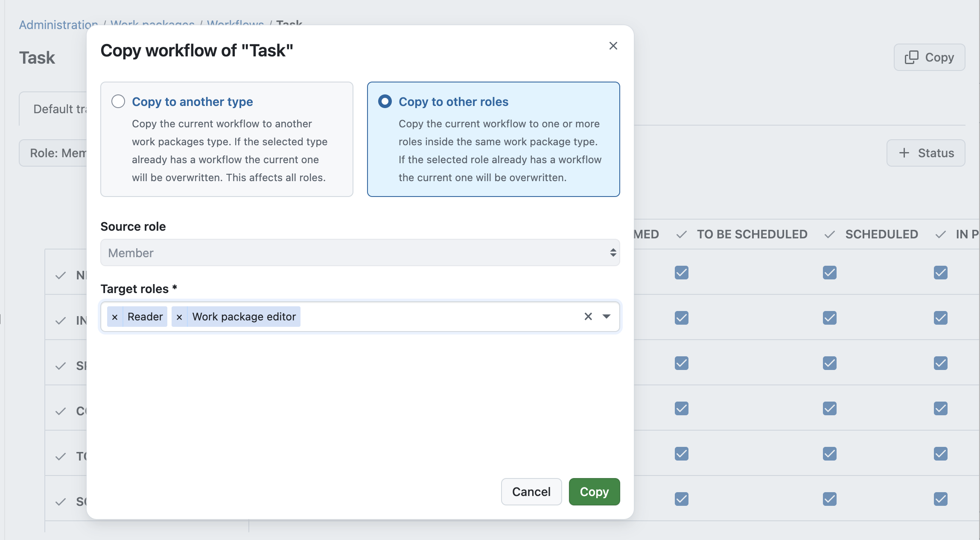
Task: Click the Reader role tag label
Action: coord(145,317)
